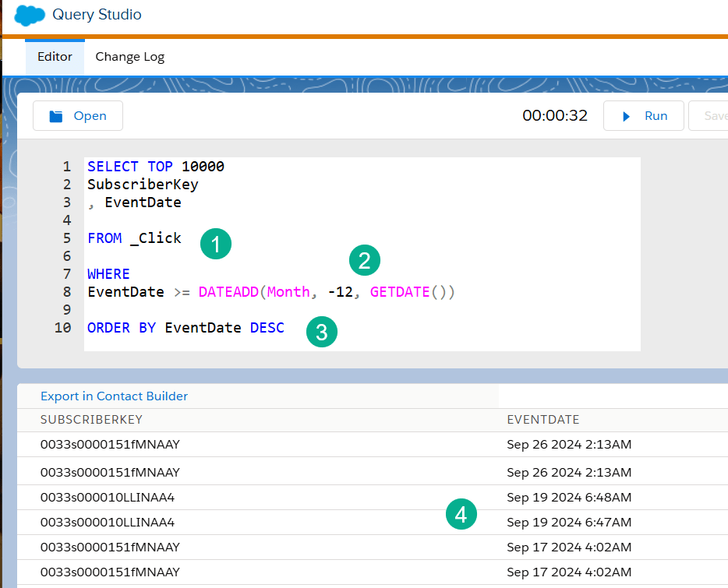This screenshot has width=728, height=588.
Task: Click the DATEADD function in the WHERE clause
Action: click(x=229, y=292)
